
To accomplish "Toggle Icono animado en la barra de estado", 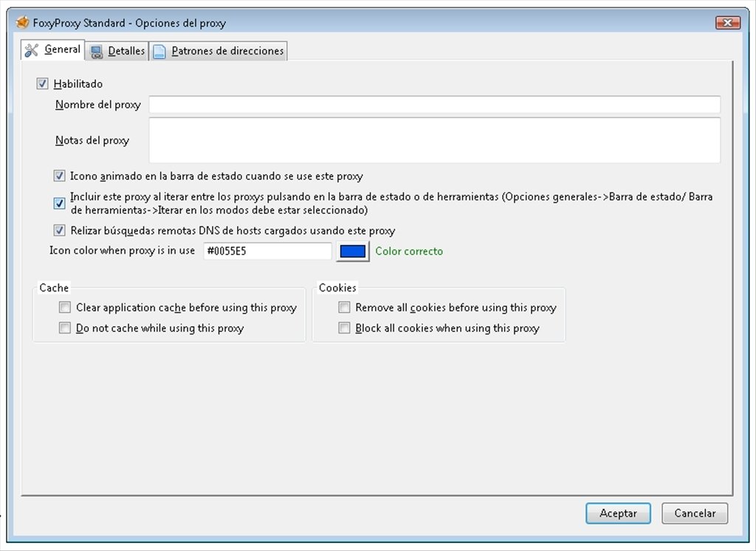I will [59, 176].
